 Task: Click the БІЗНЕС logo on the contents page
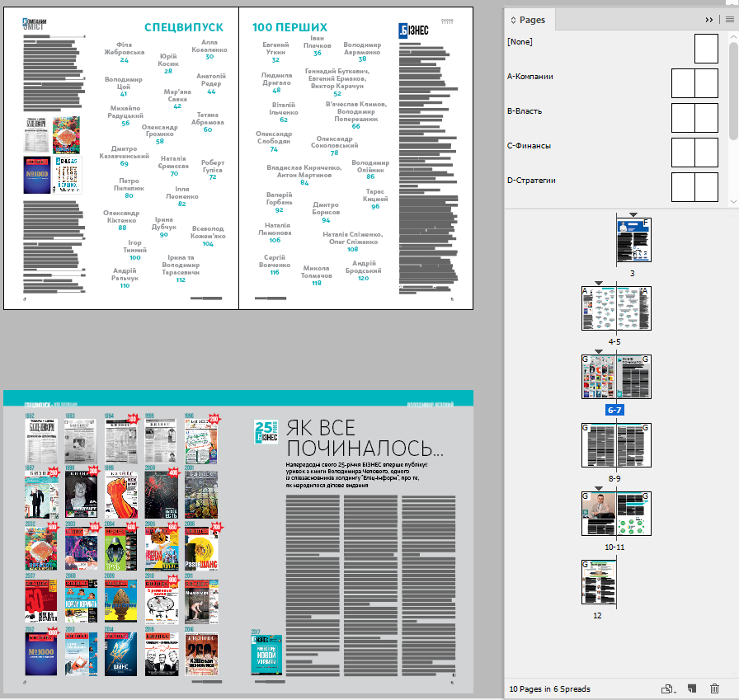tap(413, 31)
